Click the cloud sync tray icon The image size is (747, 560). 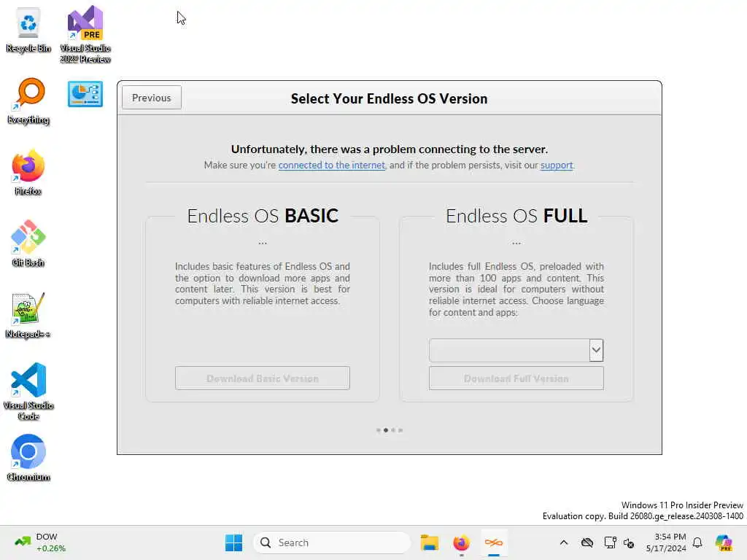point(587,542)
